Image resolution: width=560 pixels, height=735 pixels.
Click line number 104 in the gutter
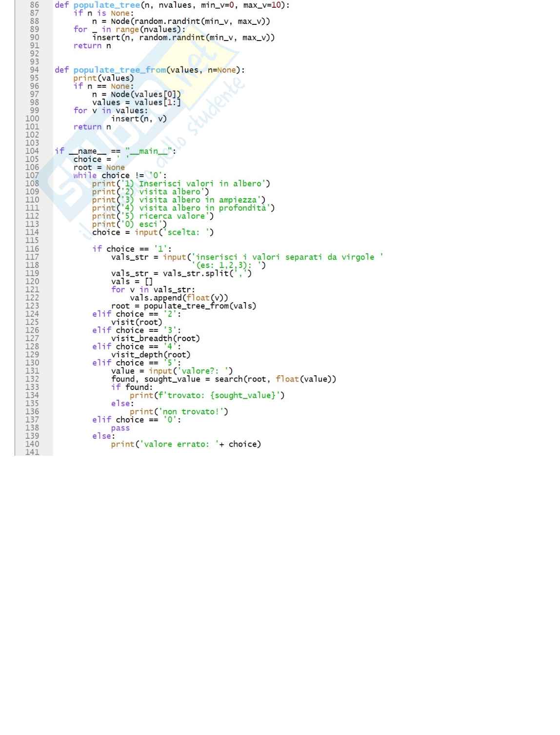point(32,151)
